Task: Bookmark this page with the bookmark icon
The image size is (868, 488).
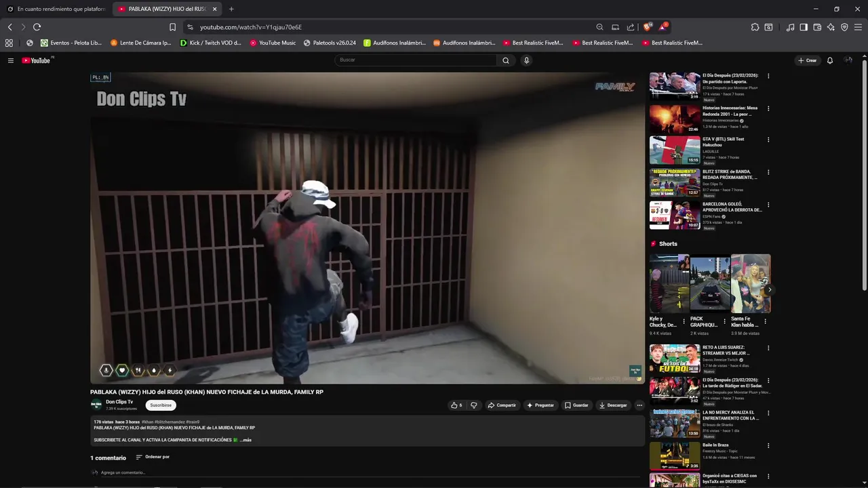Action: (172, 27)
